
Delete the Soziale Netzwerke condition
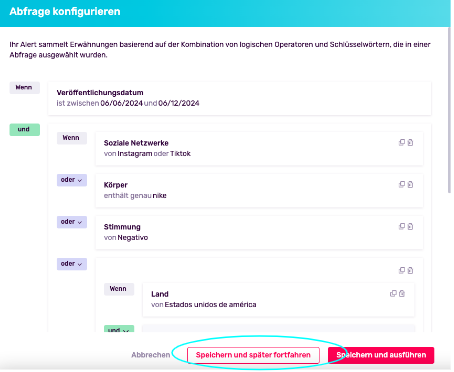[x=410, y=143]
